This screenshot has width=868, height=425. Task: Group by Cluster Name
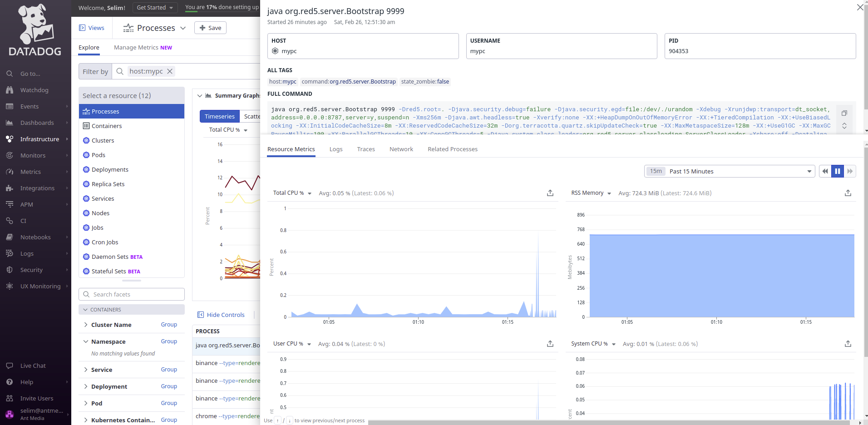[169, 325]
